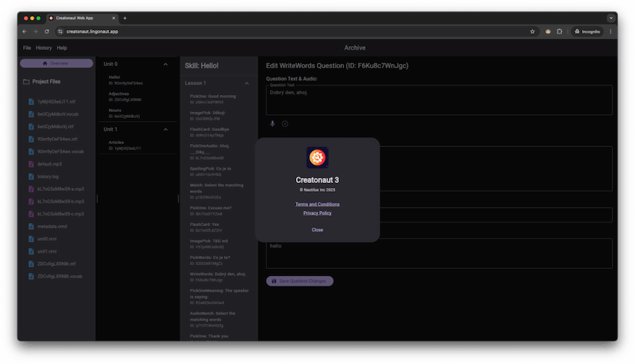The width and height of the screenshot is (635, 364).
Task: Open the 9Om9yOeFS4wx.vocab file name
Action: (61, 152)
